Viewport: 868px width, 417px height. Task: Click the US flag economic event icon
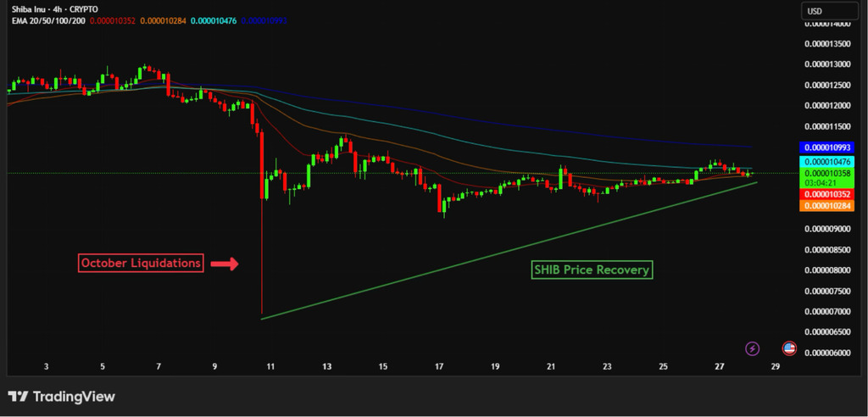pos(788,348)
